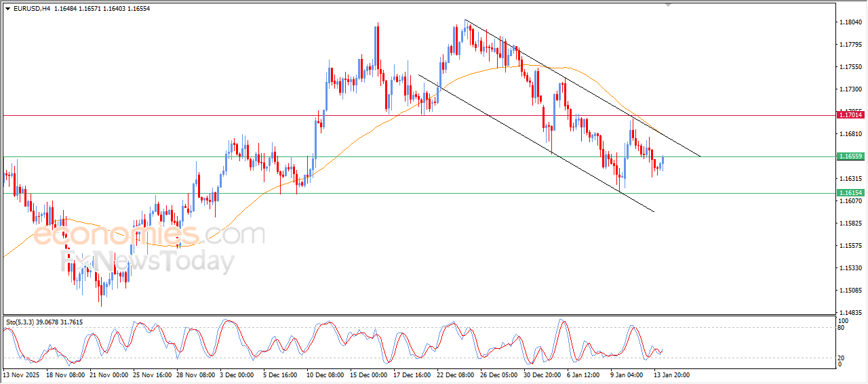This screenshot has height=384, width=868.
Task: Click the 1.16315 value on price axis
Action: 850,179
